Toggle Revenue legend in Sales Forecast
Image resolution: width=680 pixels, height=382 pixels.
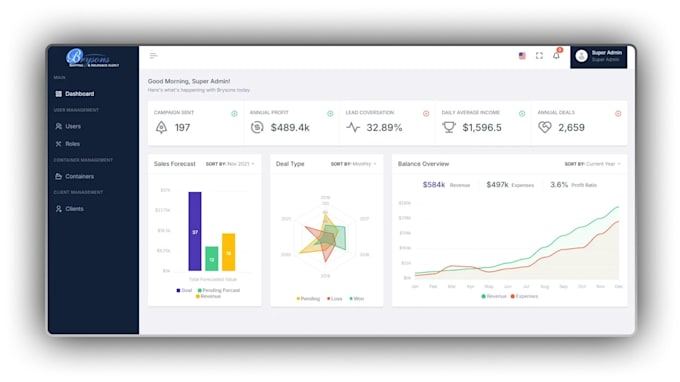[x=209, y=296]
